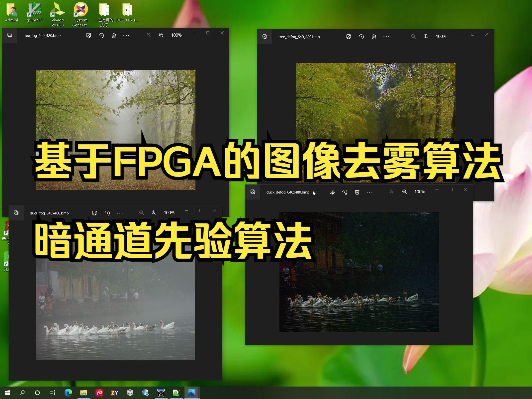The width and height of the screenshot is (532, 399).
Task: Open Microsoft Edge from the taskbar
Action: (x=68, y=393)
